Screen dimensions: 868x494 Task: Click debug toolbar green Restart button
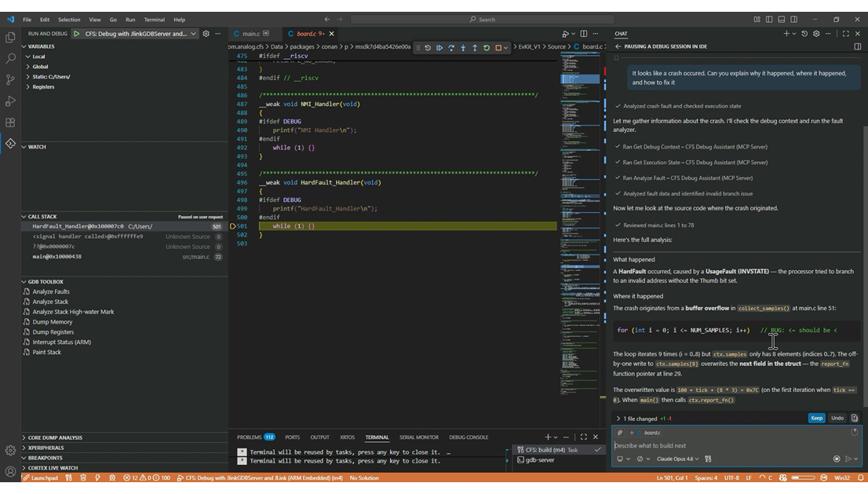[x=486, y=48]
